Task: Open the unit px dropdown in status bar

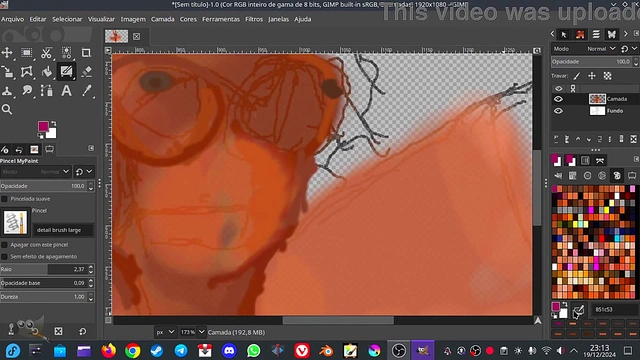Action: click(165, 332)
